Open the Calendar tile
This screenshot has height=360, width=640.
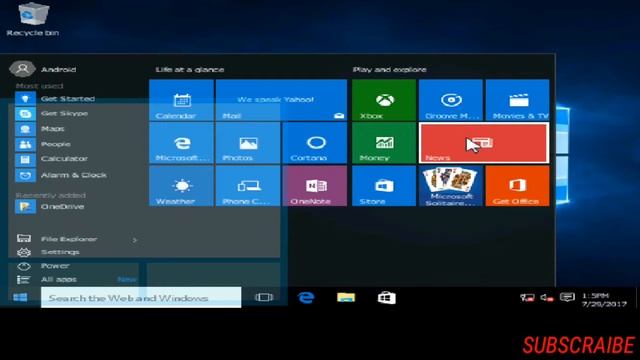click(181, 100)
